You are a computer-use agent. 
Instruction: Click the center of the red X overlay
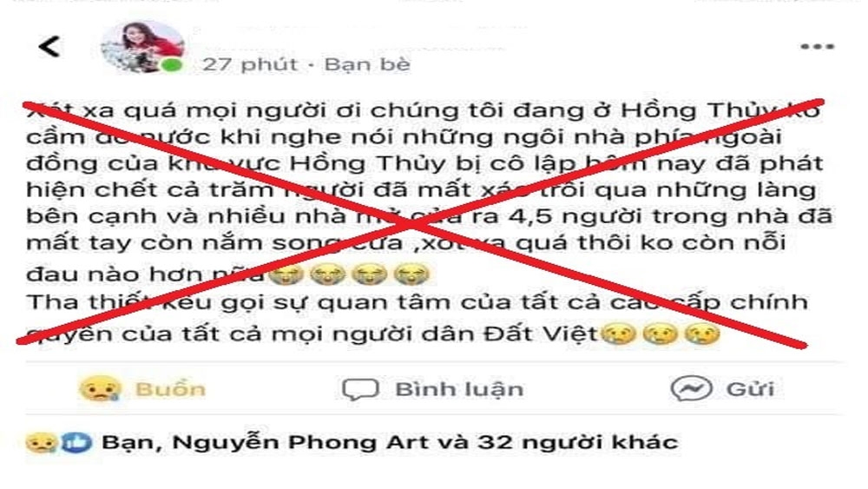[412, 223]
